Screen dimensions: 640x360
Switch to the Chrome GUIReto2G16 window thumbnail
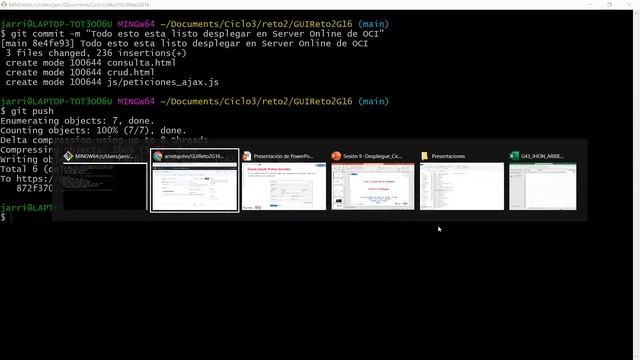pyautogui.click(x=194, y=187)
